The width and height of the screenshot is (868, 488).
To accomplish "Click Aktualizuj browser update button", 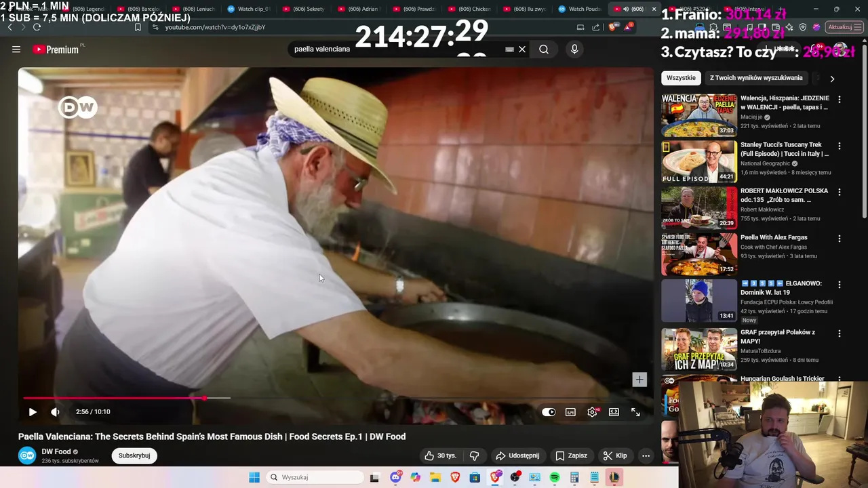I will tap(844, 27).
